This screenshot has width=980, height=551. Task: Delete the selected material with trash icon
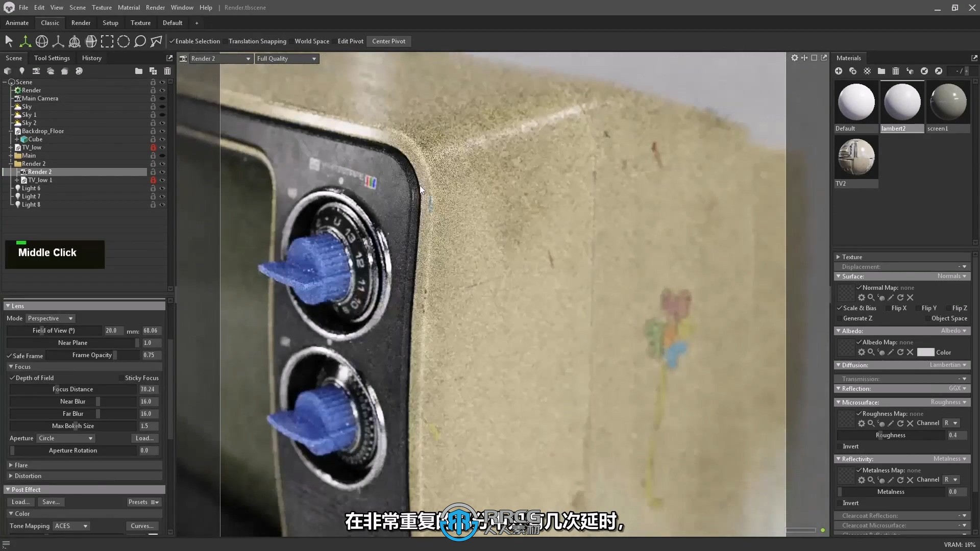[x=896, y=71]
